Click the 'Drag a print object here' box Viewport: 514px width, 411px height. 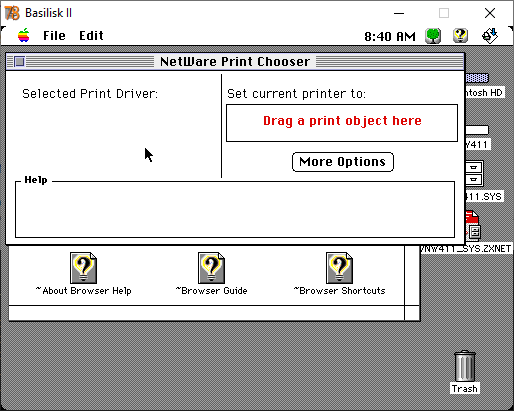(x=342, y=123)
